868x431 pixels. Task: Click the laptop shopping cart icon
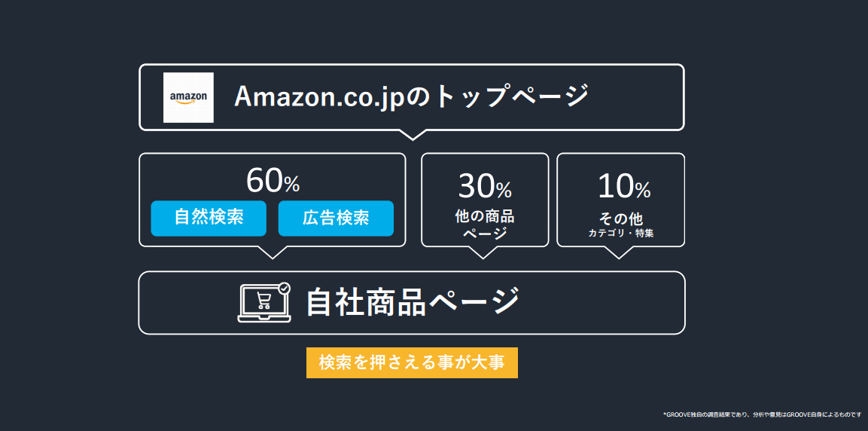tap(264, 302)
